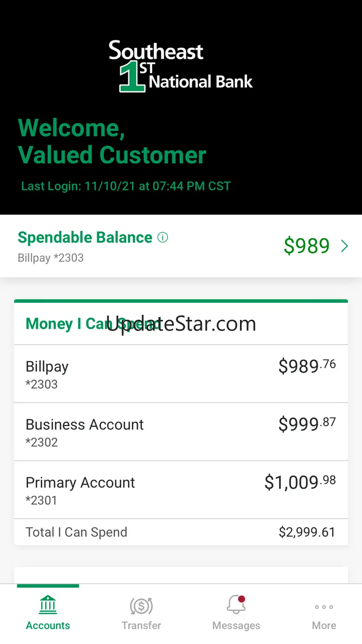Viewport: 362px width, 644px height.
Task: Switch to the Transfer tab label
Action: 141,625
